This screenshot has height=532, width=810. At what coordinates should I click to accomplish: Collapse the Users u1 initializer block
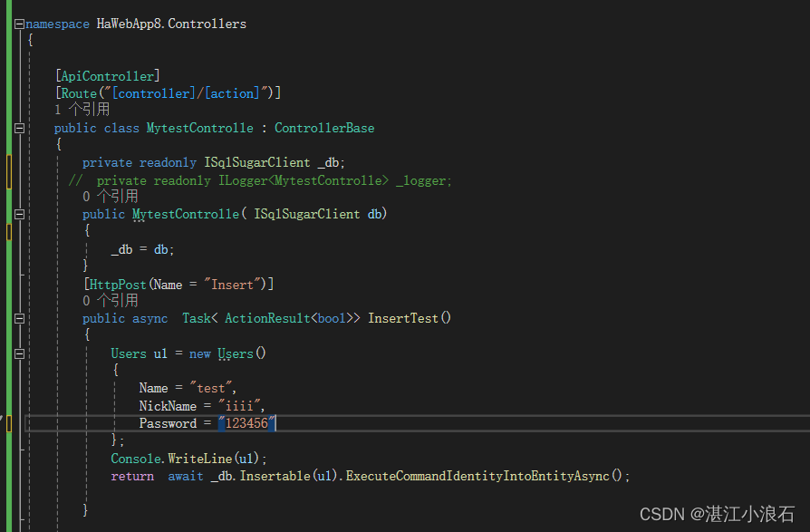pos(19,353)
